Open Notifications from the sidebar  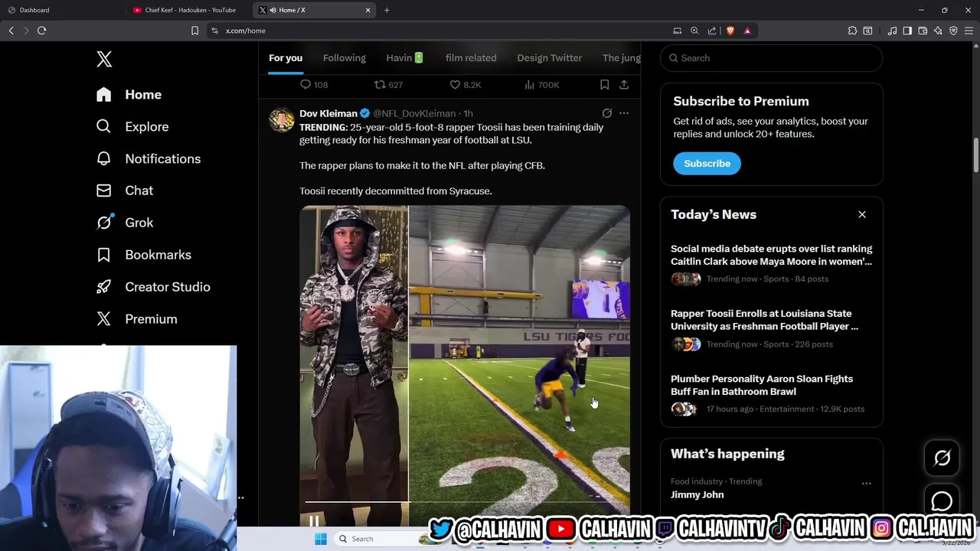click(148, 159)
